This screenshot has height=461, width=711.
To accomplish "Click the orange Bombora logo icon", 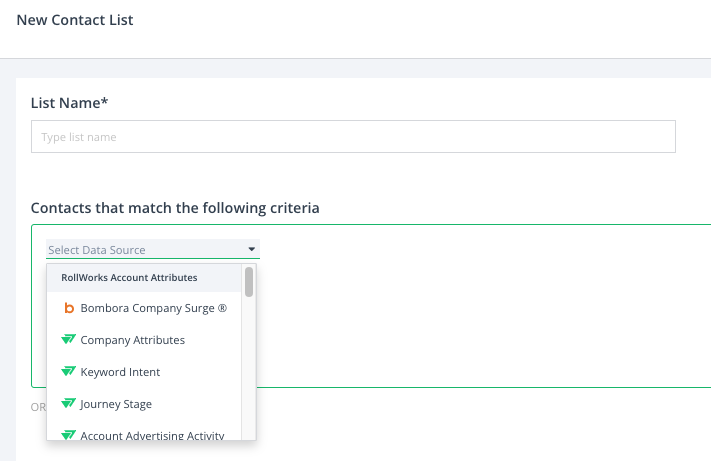I will 69,308.
